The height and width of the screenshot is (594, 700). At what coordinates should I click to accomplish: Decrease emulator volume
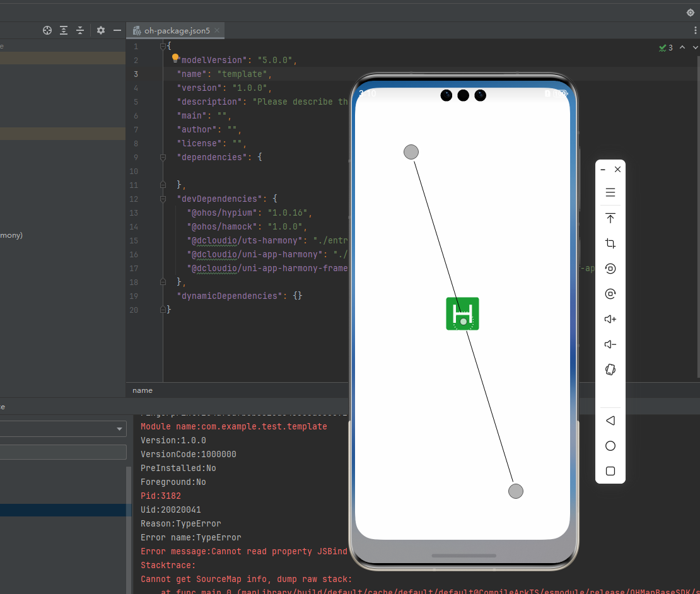[610, 344]
